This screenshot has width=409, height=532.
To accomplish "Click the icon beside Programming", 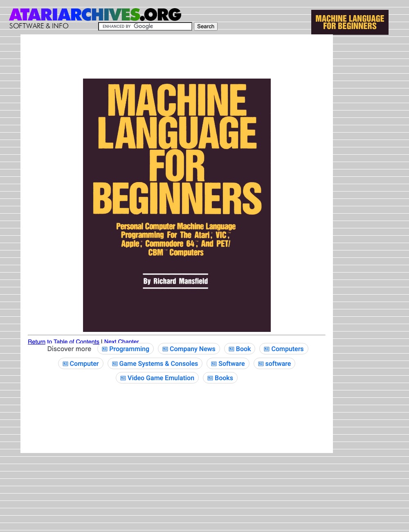I will [x=105, y=349].
